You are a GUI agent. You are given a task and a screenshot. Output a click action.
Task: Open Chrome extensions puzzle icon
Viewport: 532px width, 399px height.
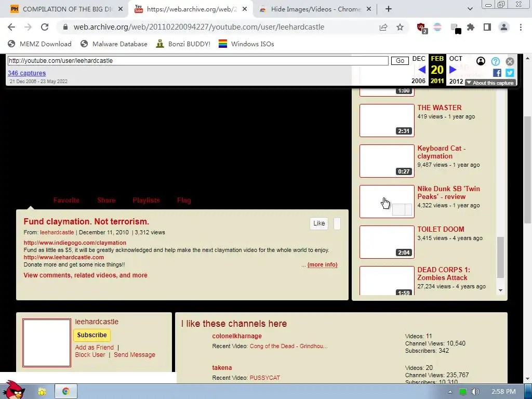click(x=471, y=27)
